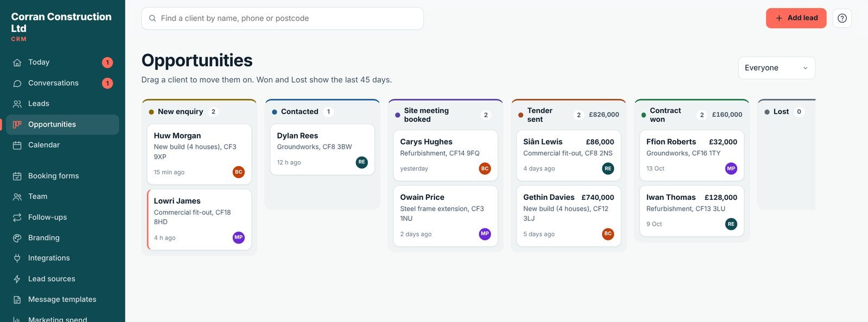Open the Calendar sidebar item
Viewport: 868px width, 322px height.
pos(62,145)
